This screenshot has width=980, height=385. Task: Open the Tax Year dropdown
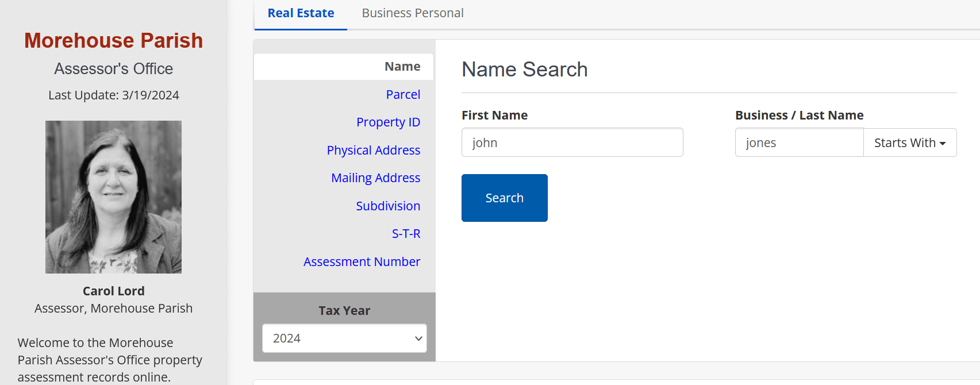point(344,338)
